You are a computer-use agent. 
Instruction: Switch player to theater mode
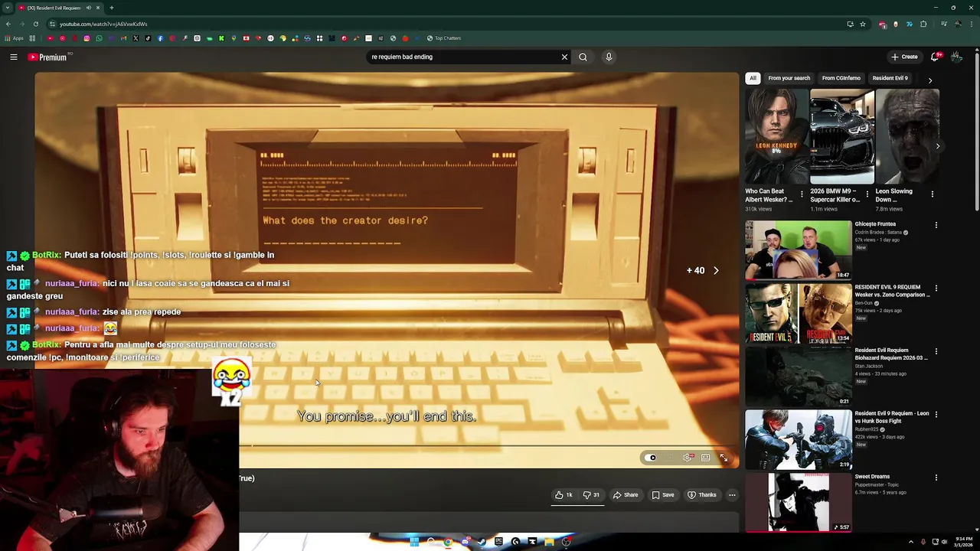[x=705, y=458]
